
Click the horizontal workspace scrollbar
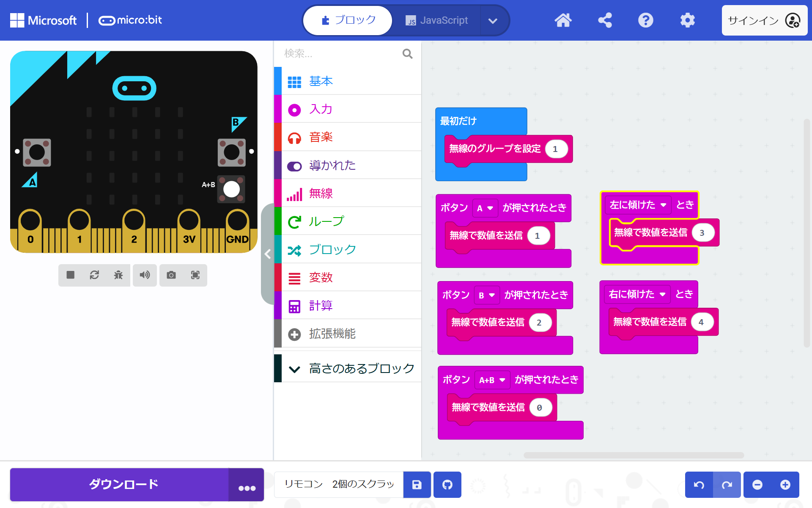point(634,456)
